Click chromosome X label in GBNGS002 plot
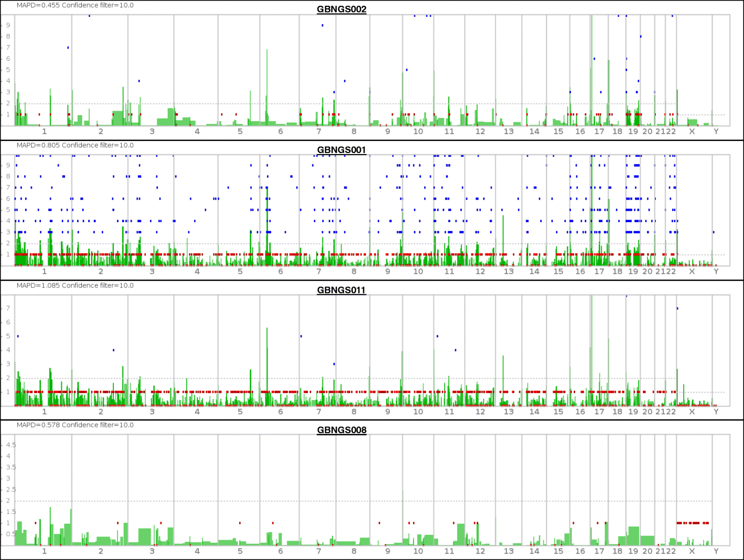The width and height of the screenshot is (744, 560). pos(692,131)
